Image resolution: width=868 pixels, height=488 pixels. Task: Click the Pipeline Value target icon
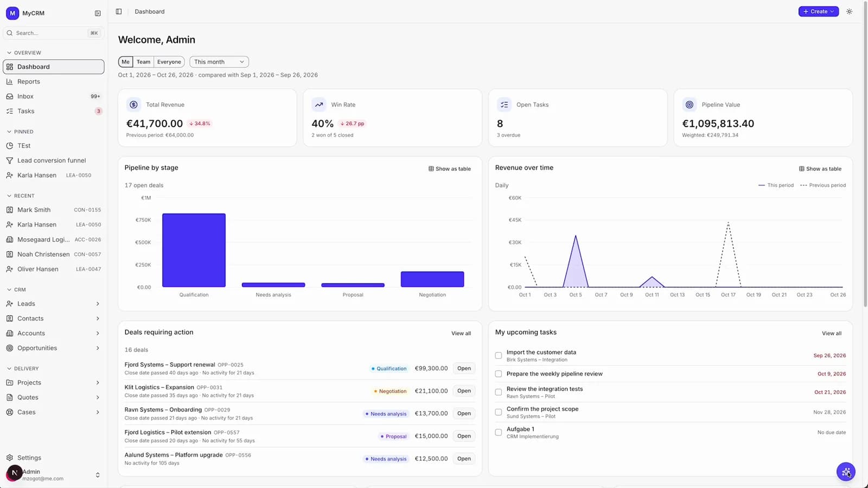(690, 105)
